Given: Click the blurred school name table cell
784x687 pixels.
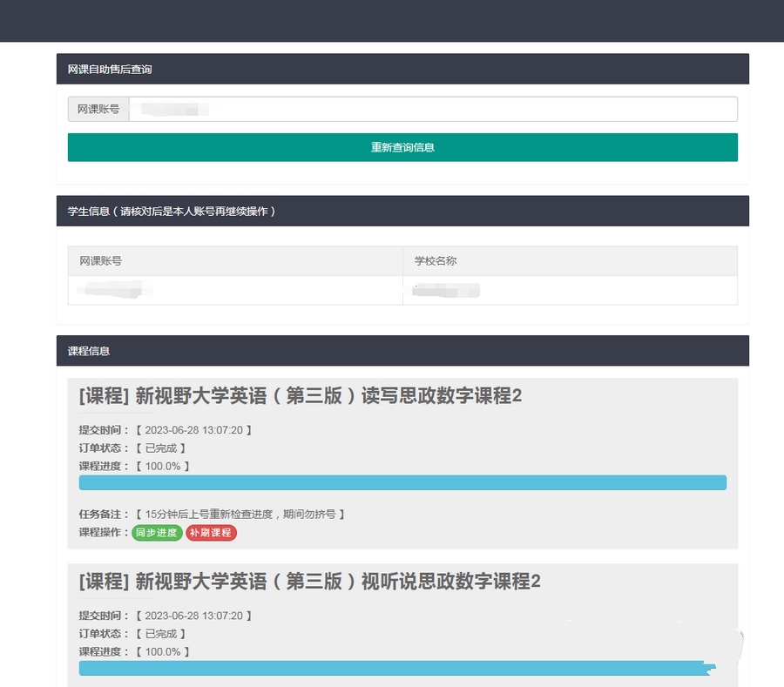Looking at the screenshot, I should (x=570, y=290).
